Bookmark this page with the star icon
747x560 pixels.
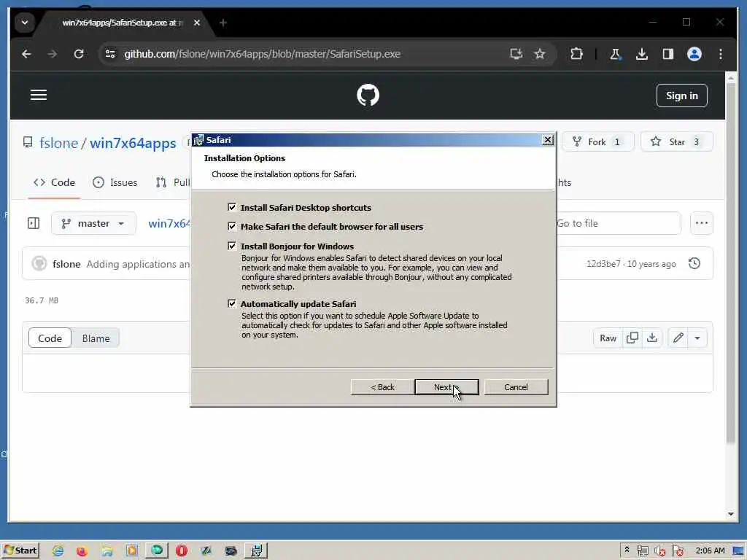539,54
